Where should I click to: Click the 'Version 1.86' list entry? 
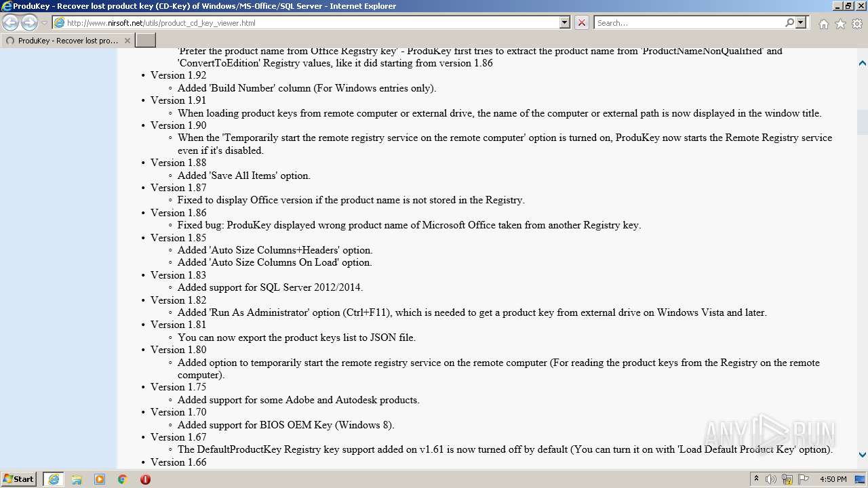pos(178,213)
